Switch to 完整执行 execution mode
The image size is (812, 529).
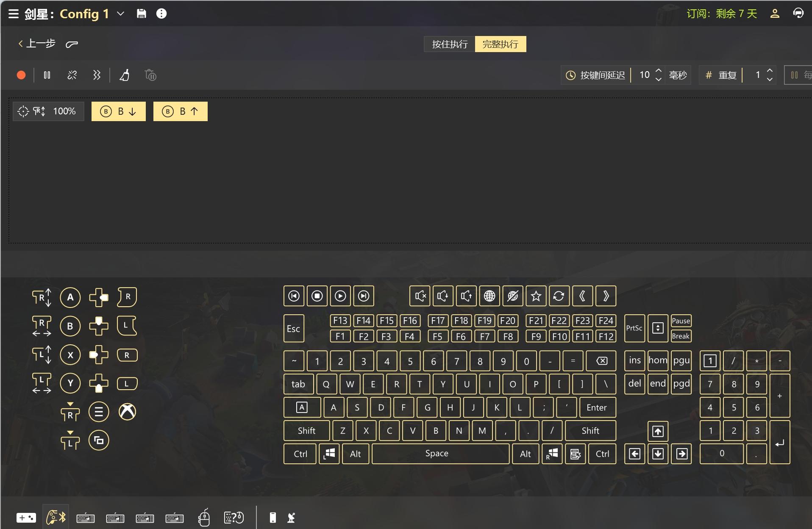501,44
